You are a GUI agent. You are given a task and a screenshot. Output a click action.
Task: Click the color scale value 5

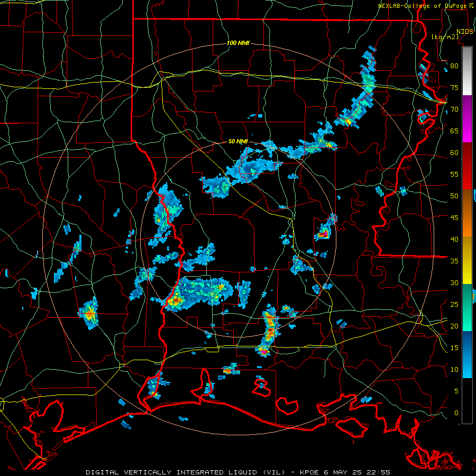coord(456,391)
